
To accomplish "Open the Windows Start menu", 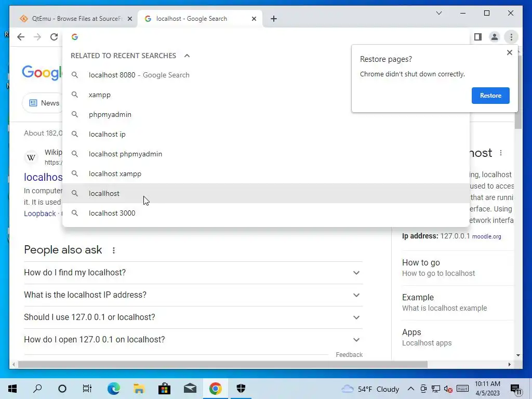I will tap(12, 389).
